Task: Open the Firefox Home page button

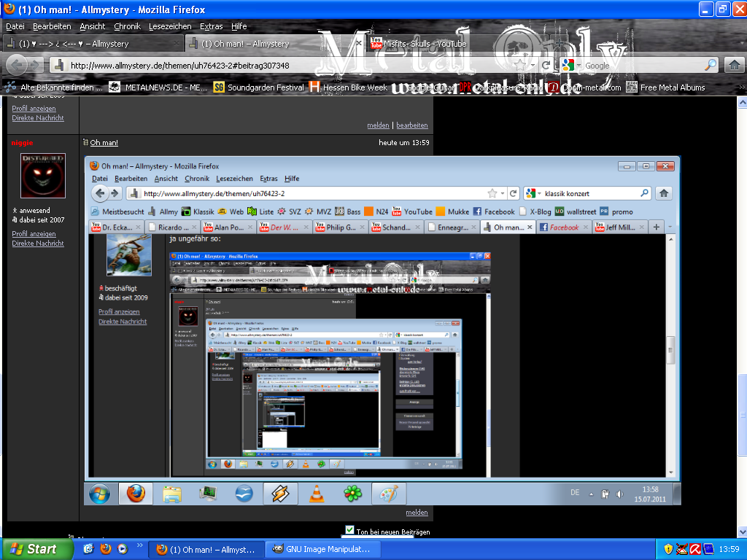Action: point(734,65)
